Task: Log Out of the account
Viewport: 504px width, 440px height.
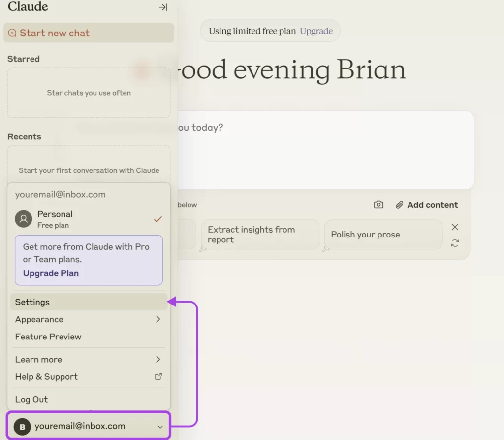Action: tap(89, 400)
